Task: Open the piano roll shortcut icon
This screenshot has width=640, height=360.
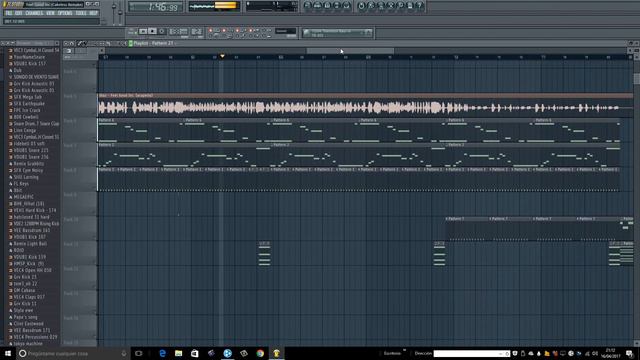Action: (327, 5)
